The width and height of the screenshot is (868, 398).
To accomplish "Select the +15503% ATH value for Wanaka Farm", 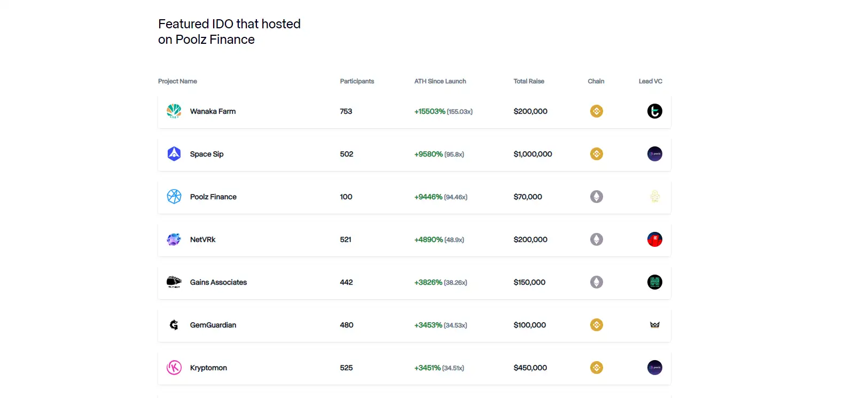I will click(x=429, y=111).
